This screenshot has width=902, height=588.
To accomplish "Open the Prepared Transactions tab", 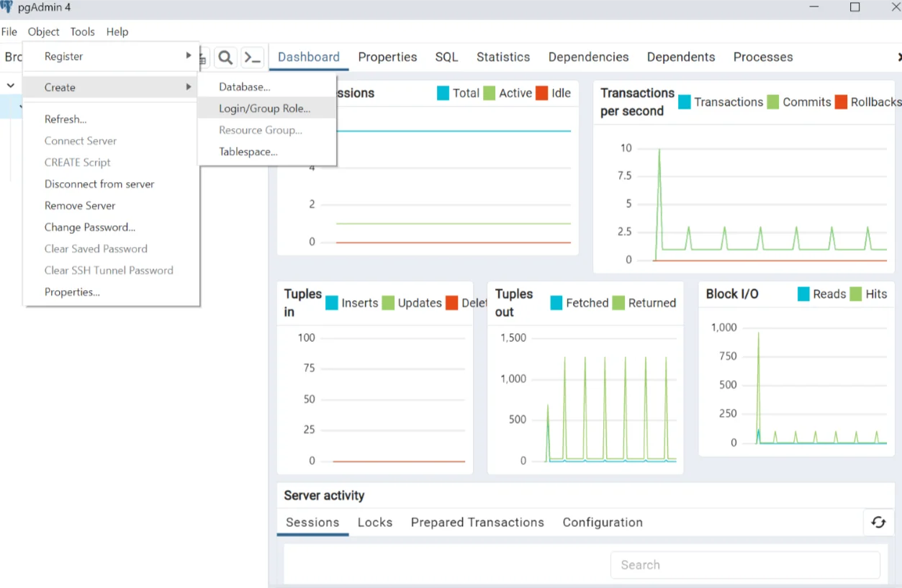I will [x=477, y=523].
